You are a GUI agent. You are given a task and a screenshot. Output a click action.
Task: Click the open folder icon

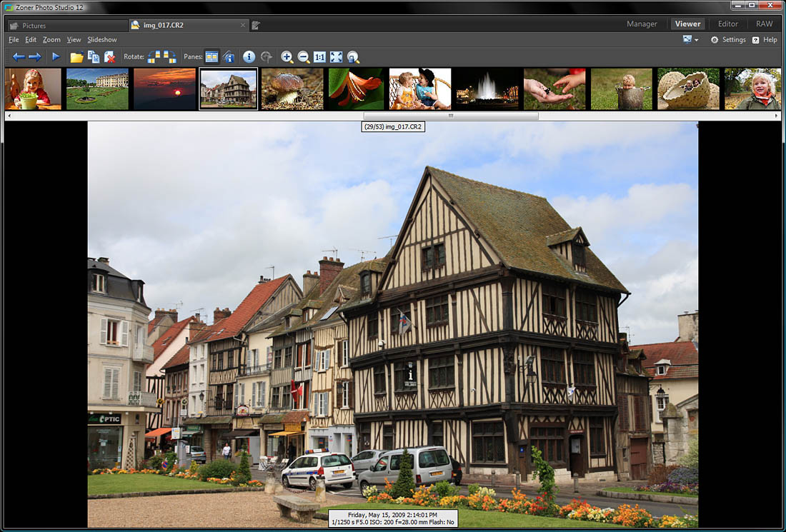pos(76,57)
